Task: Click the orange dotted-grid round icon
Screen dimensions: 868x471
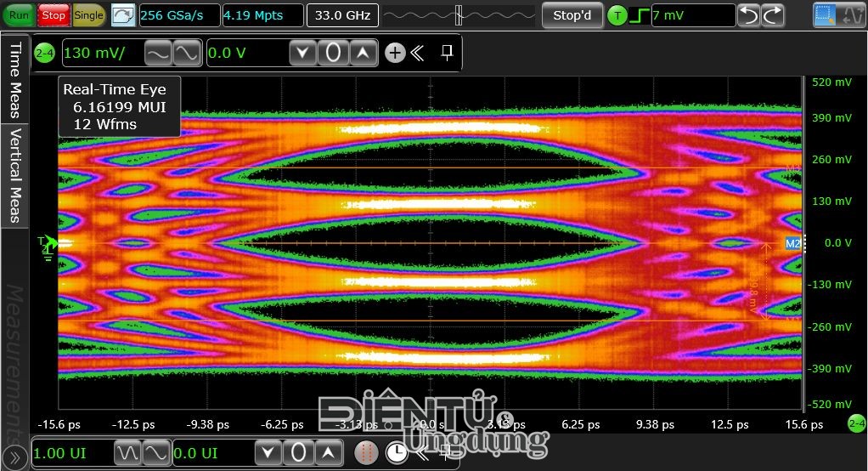Action: [x=365, y=453]
